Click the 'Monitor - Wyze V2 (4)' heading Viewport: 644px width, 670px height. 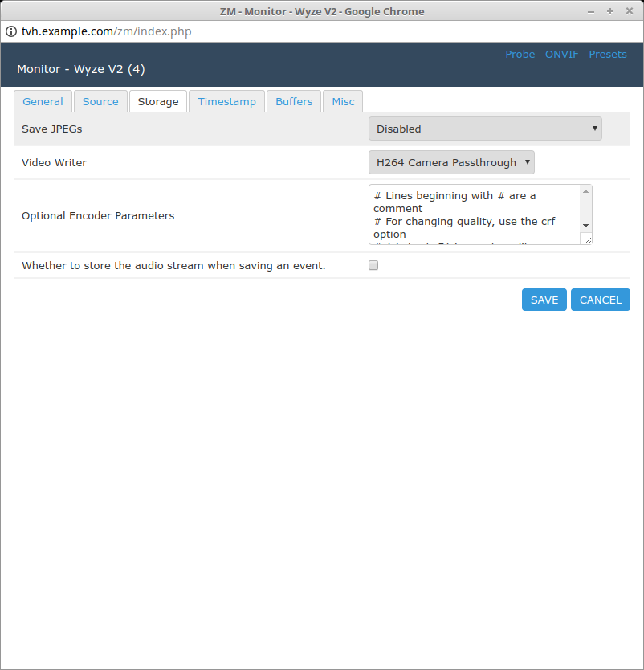(81, 69)
